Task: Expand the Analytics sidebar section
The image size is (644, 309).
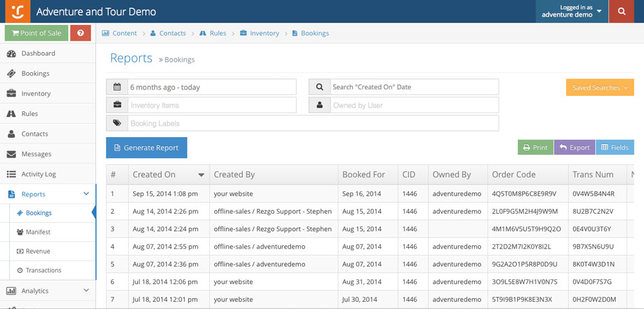Action: (86, 291)
